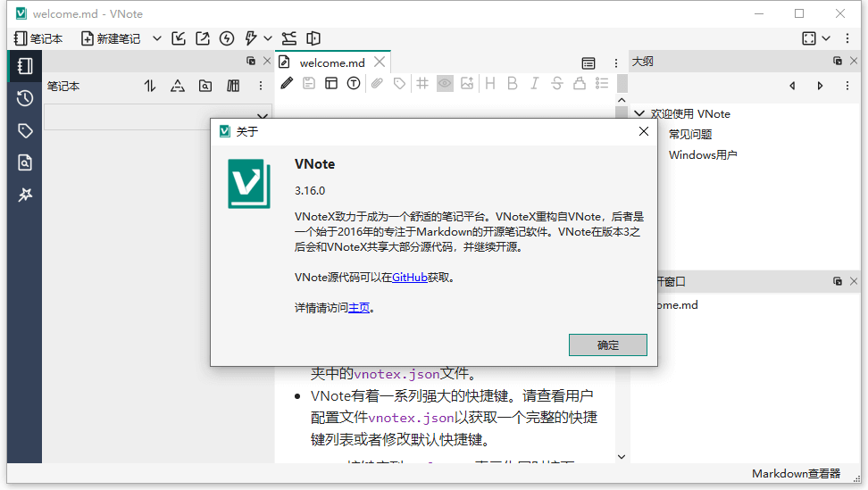Toggle italic formatting icon
Viewport: 868px width, 490px height.
535,84
